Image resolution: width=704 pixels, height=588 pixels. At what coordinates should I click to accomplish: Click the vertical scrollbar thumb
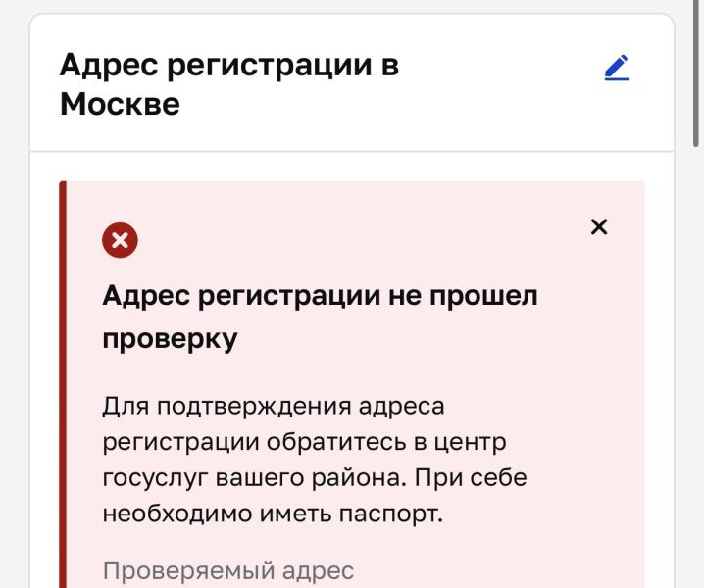pyautogui.click(x=696, y=73)
